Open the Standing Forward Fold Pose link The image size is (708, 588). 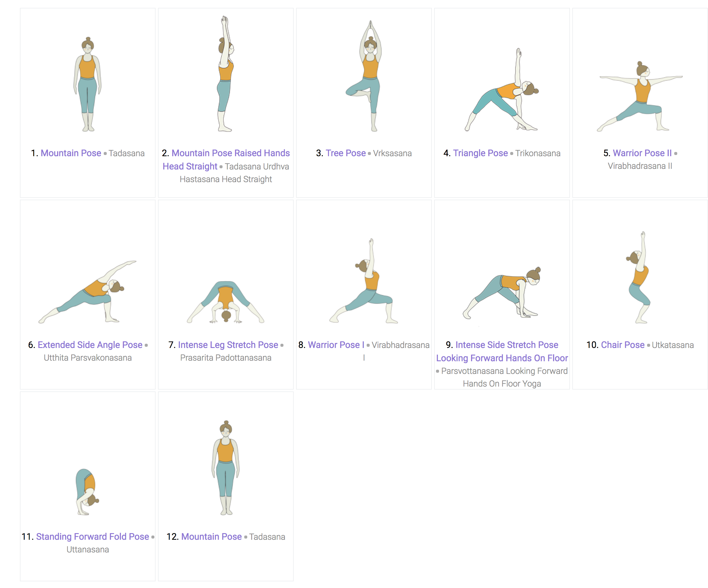click(x=92, y=536)
